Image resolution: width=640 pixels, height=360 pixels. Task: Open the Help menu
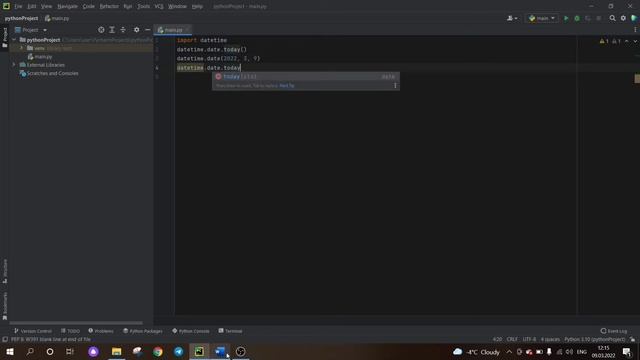(x=197, y=7)
